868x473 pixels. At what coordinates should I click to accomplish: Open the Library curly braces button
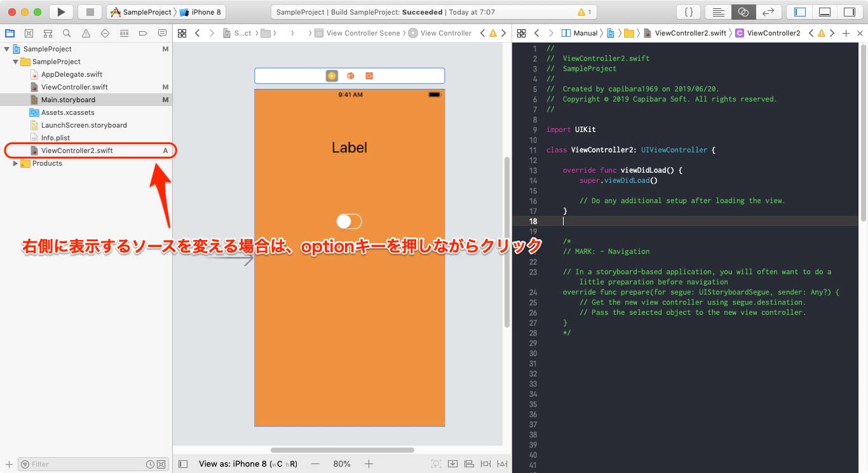click(688, 11)
